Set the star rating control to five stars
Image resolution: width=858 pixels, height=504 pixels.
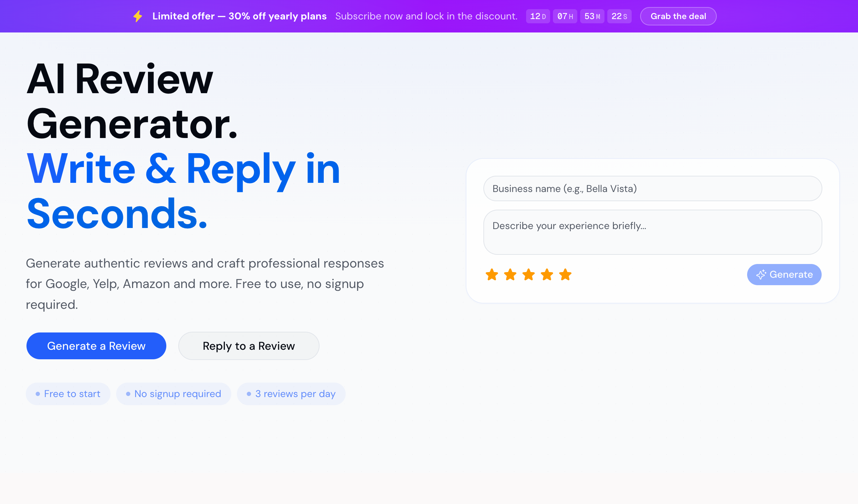(x=566, y=275)
